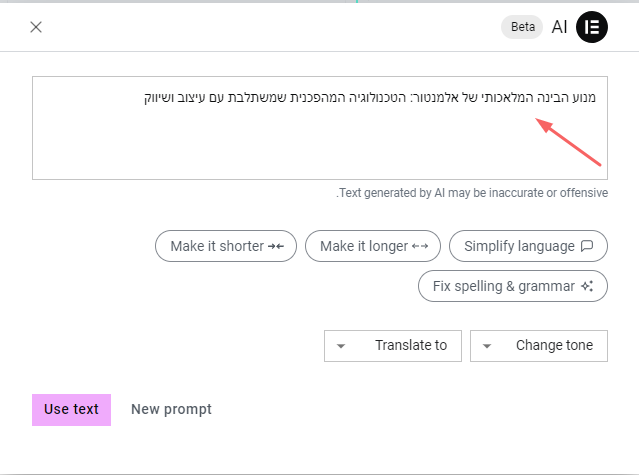Click the AI label in header
The height and width of the screenshot is (475, 639).
pyautogui.click(x=559, y=27)
